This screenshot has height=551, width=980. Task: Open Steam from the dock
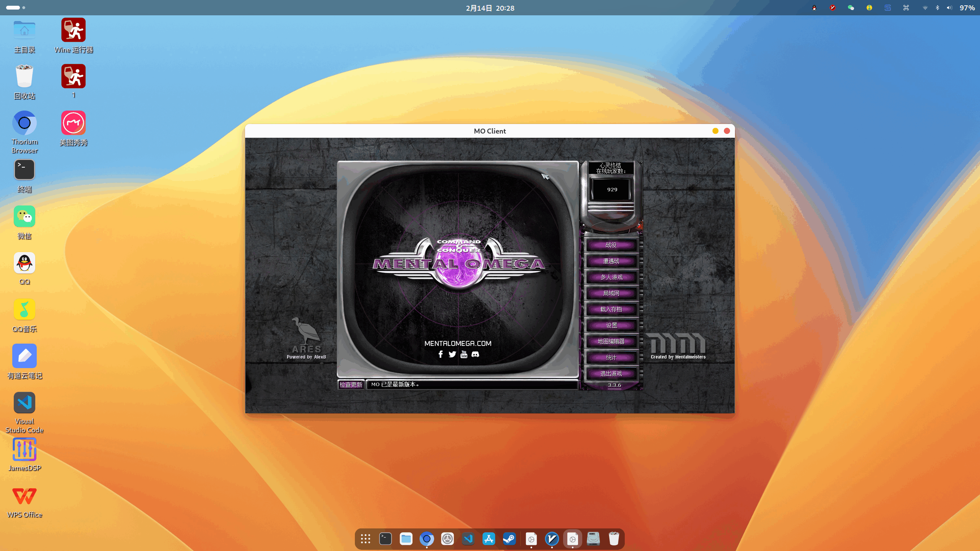pos(509,539)
